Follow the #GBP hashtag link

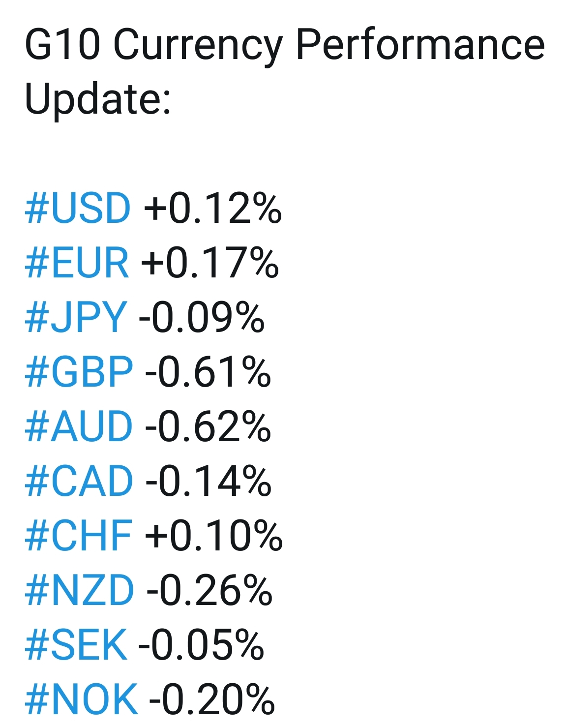tap(79, 372)
